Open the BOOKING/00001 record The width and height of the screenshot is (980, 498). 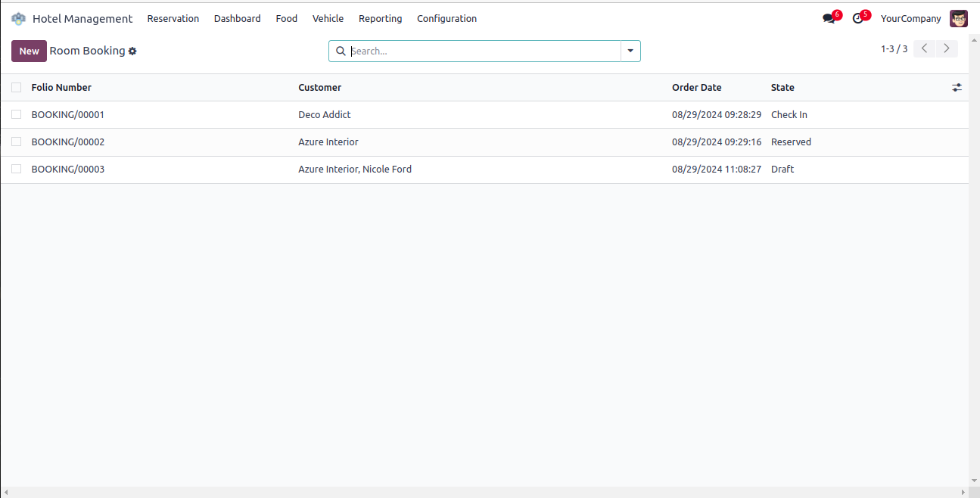point(68,115)
